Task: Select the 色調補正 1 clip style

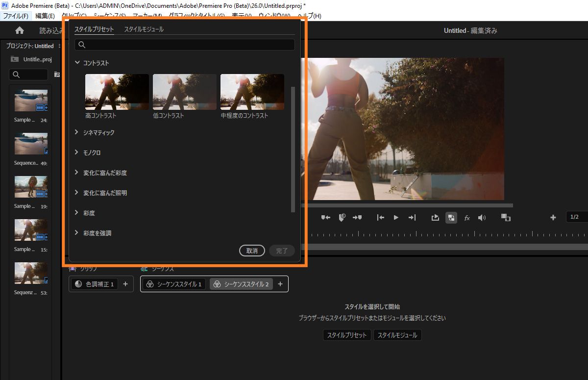Action: tap(95, 284)
